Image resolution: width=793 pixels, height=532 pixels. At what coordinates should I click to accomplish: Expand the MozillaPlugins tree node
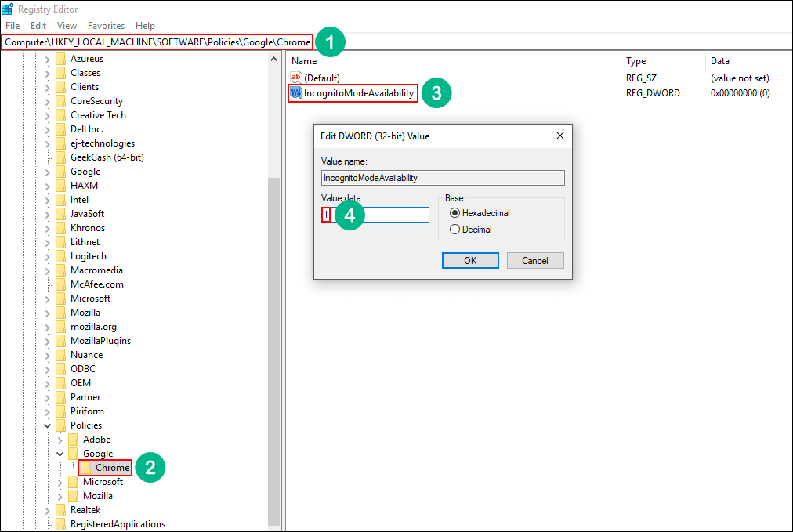[47, 342]
